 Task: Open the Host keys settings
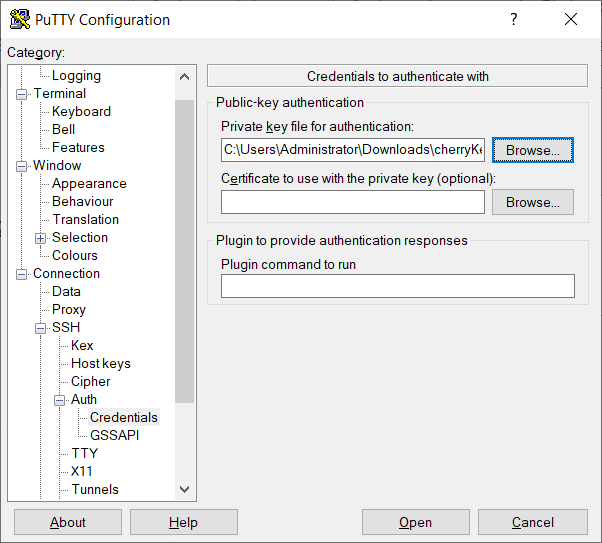[x=101, y=364]
